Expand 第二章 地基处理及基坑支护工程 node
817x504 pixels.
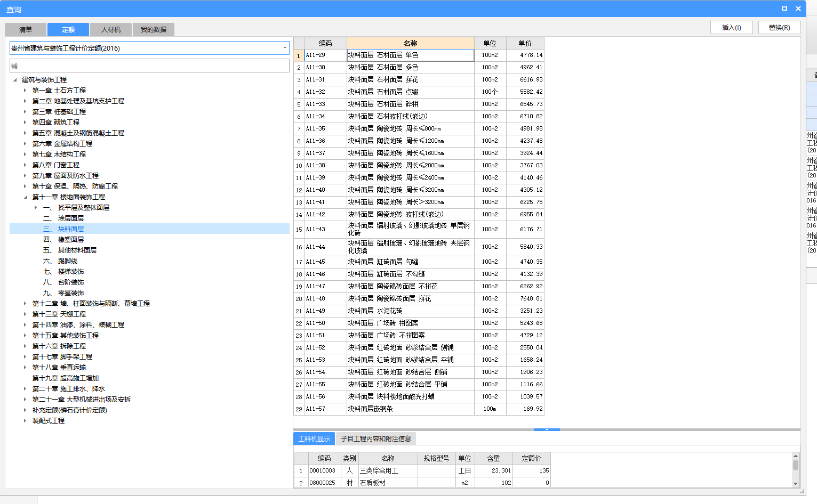tap(25, 101)
